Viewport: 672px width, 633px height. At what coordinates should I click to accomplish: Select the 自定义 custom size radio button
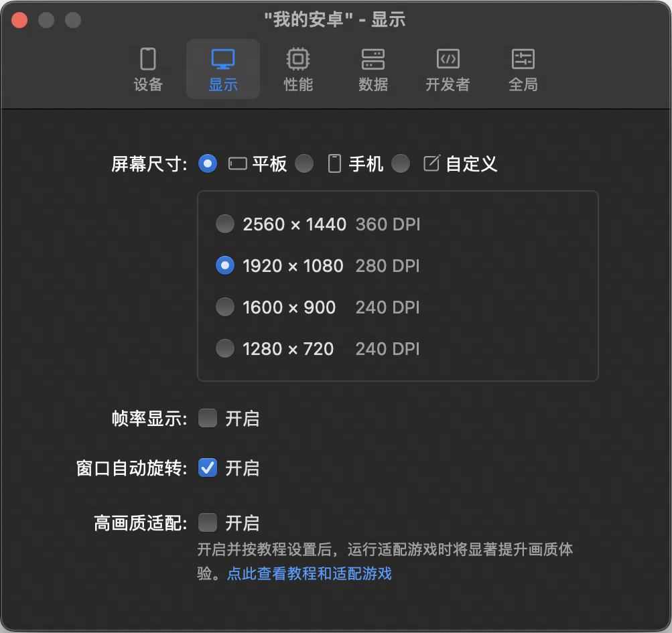click(401, 163)
